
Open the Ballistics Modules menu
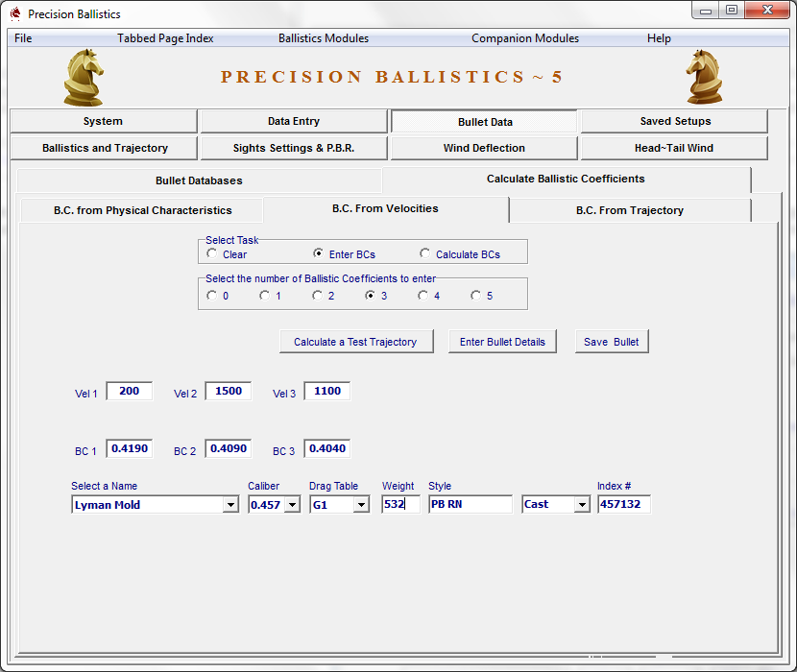324,38
